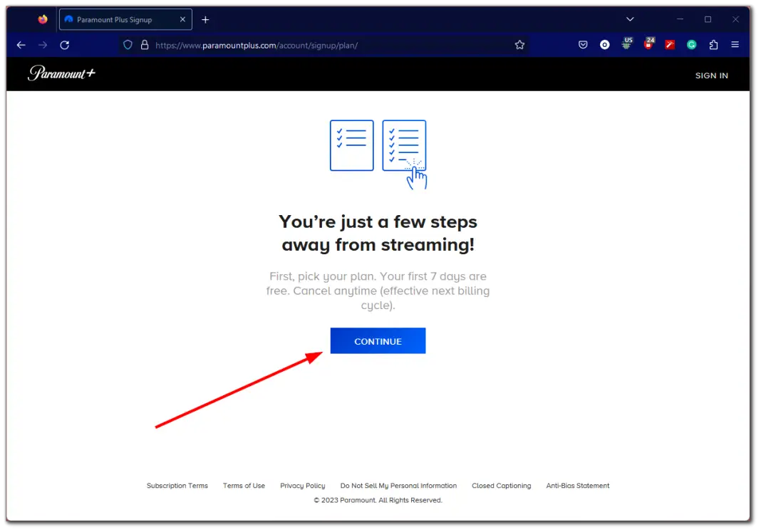This screenshot has width=761, height=532.
Task: Click the Paramount+ logo
Action: [61, 74]
